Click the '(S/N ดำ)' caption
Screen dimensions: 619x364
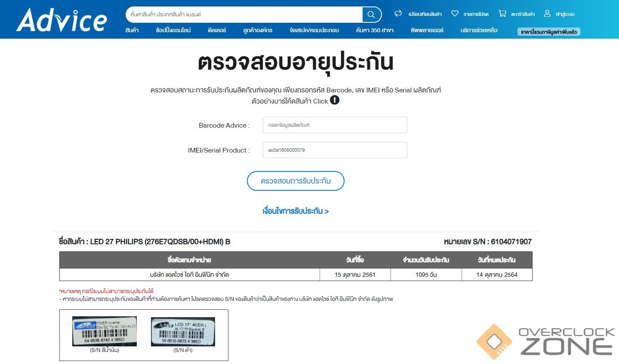click(183, 350)
